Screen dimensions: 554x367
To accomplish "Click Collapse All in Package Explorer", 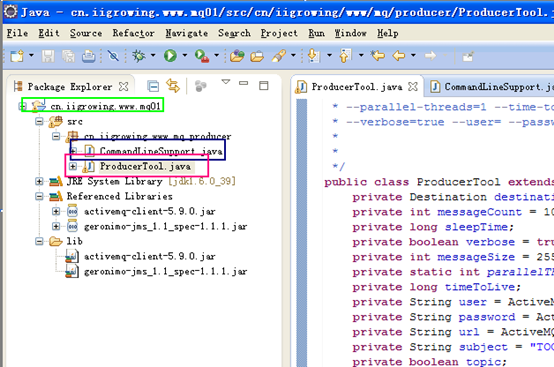I will pyautogui.click(x=153, y=86).
